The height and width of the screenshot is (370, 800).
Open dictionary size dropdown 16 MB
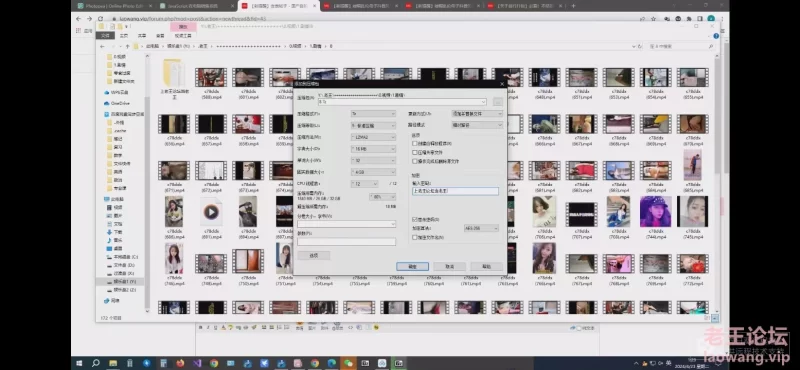(373, 149)
